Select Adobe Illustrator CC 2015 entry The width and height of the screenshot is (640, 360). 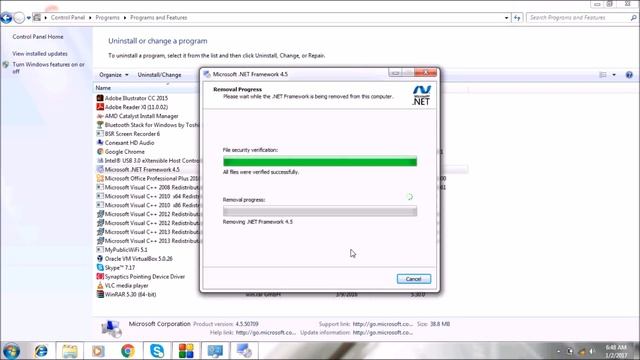click(x=136, y=98)
